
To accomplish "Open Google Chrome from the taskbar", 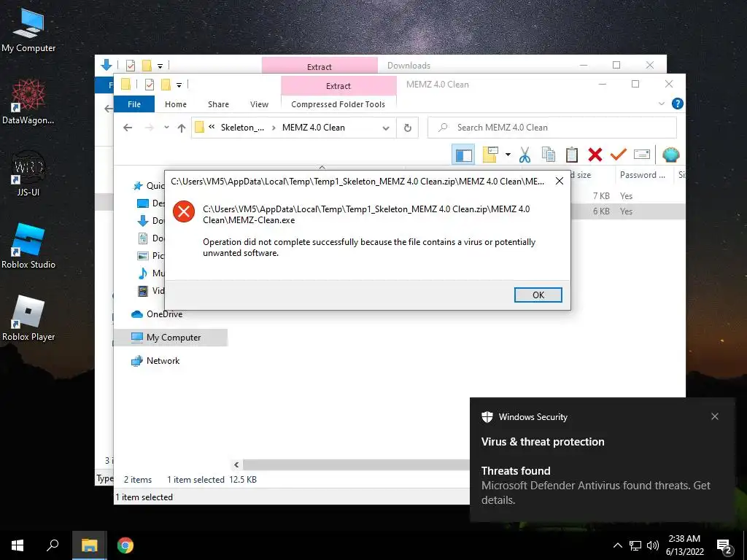I will pos(125,545).
